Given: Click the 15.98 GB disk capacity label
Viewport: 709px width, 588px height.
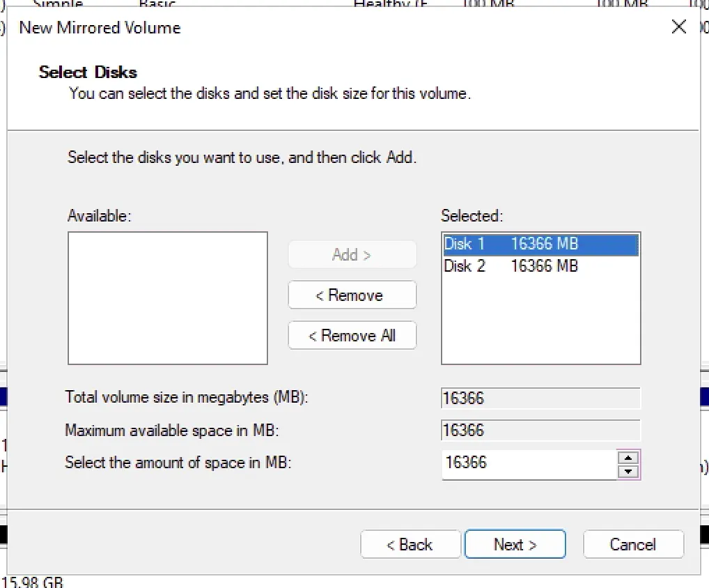Looking at the screenshot, I should pos(31,581).
